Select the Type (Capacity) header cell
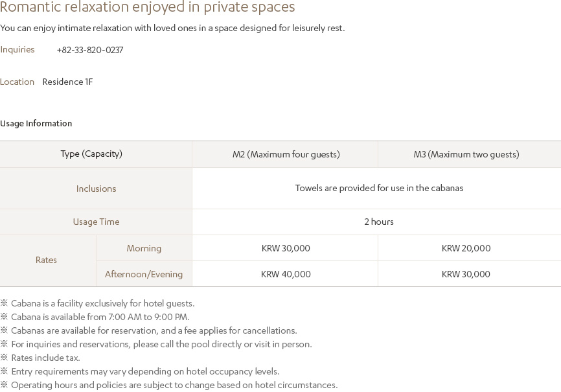The image size is (561, 392). [91, 154]
